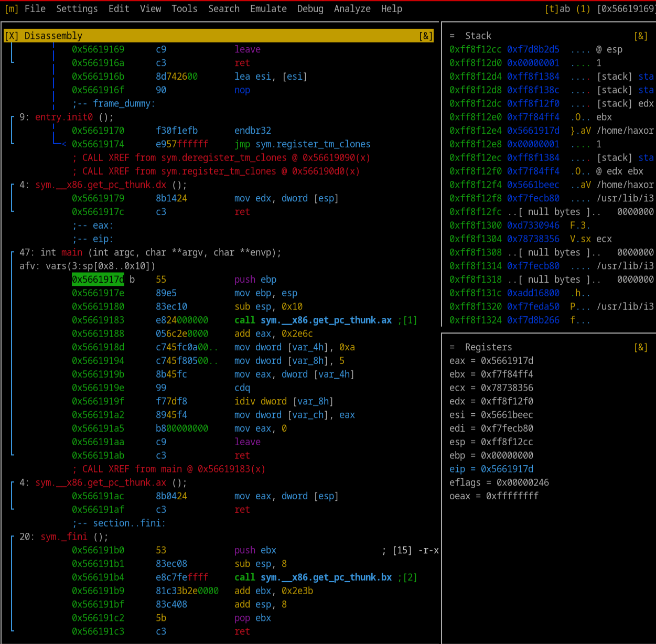Open the File menu
656x644 pixels.
point(35,9)
